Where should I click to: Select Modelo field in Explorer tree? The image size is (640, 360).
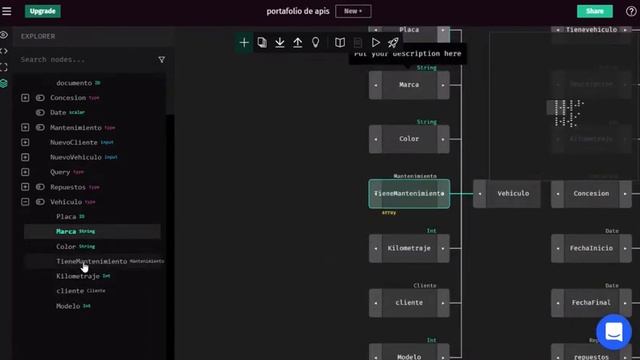[x=68, y=306]
